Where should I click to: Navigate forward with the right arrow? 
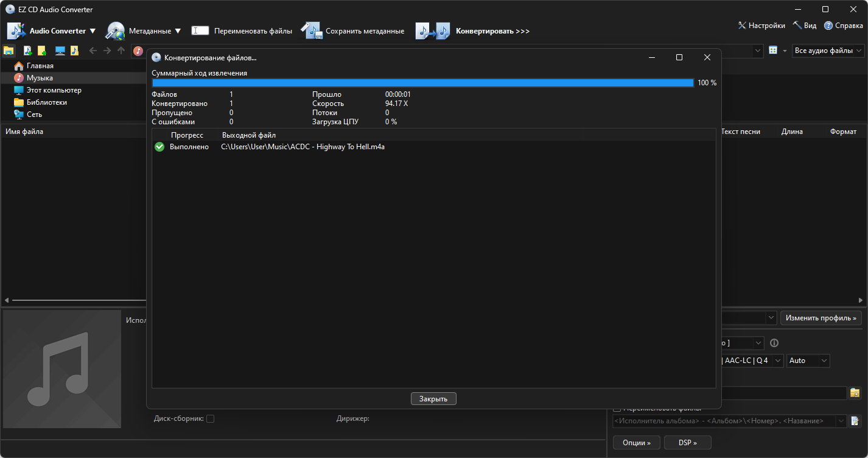107,51
